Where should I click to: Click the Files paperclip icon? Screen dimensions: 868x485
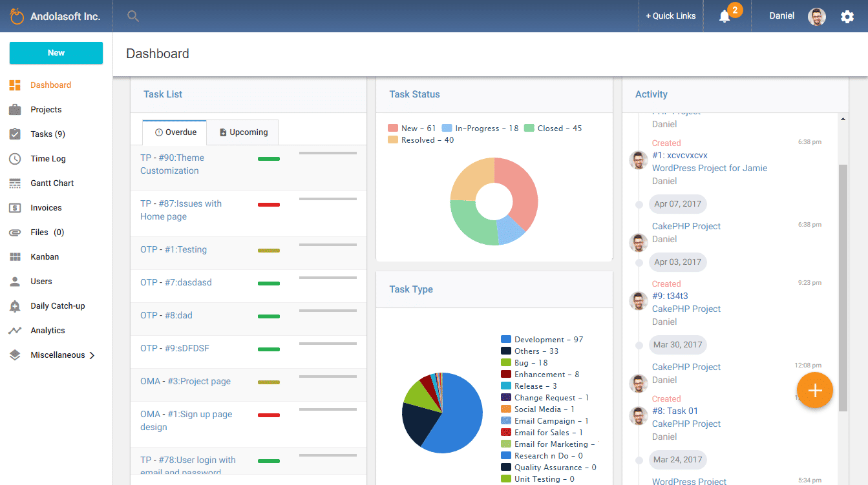(x=15, y=232)
